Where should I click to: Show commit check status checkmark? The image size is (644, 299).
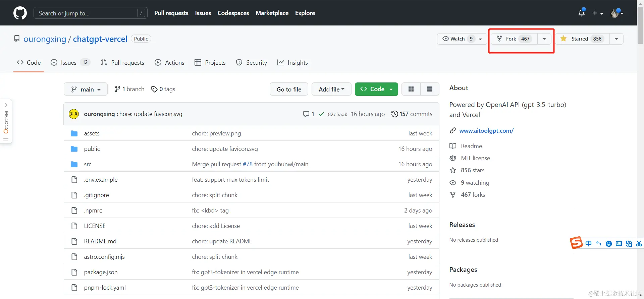point(321,114)
